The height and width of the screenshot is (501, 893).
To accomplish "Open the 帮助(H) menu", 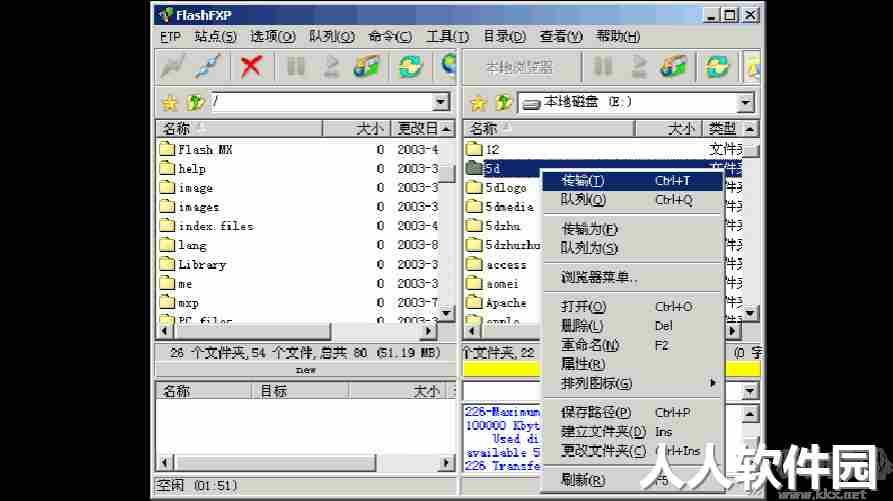I will pos(618,36).
